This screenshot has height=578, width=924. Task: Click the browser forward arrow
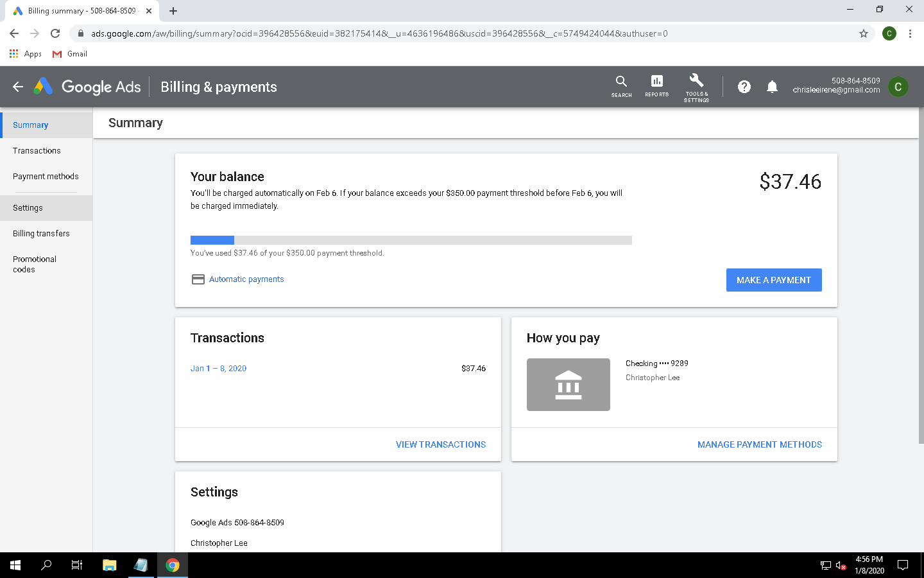tap(35, 33)
